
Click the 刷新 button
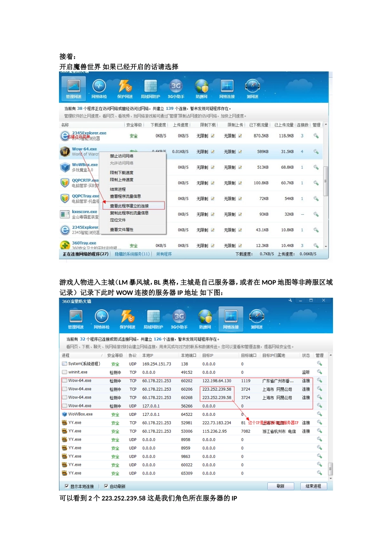(x=281, y=486)
